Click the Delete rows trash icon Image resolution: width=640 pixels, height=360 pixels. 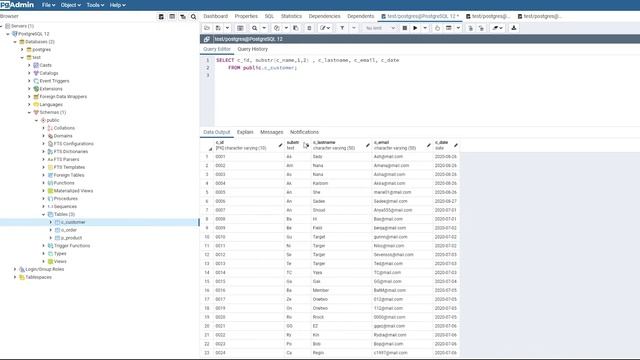(309, 28)
